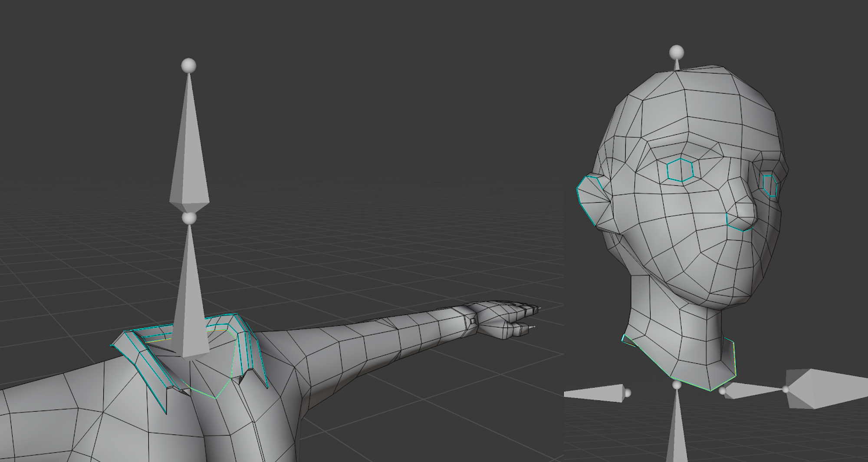The image size is (868, 462).
Task: Select the sphere tip atop the tall bone
Action: pos(189,66)
